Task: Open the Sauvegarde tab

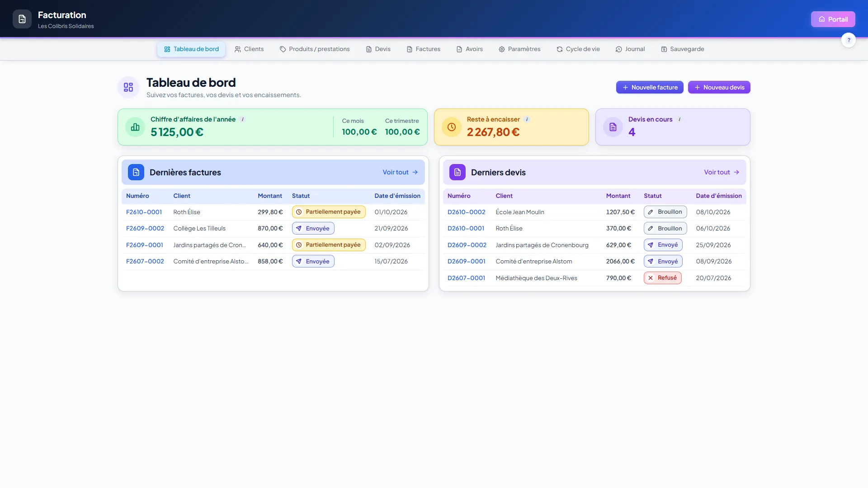Action: click(x=683, y=49)
